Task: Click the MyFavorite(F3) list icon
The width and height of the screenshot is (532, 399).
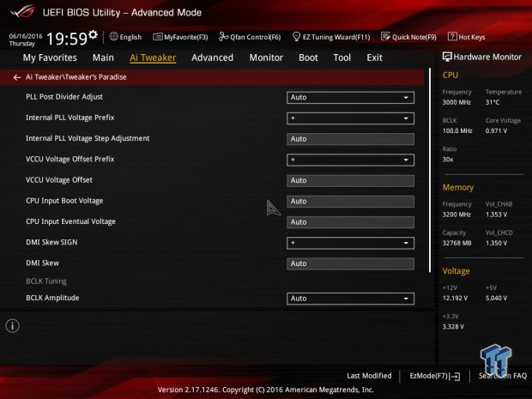Action: click(158, 37)
